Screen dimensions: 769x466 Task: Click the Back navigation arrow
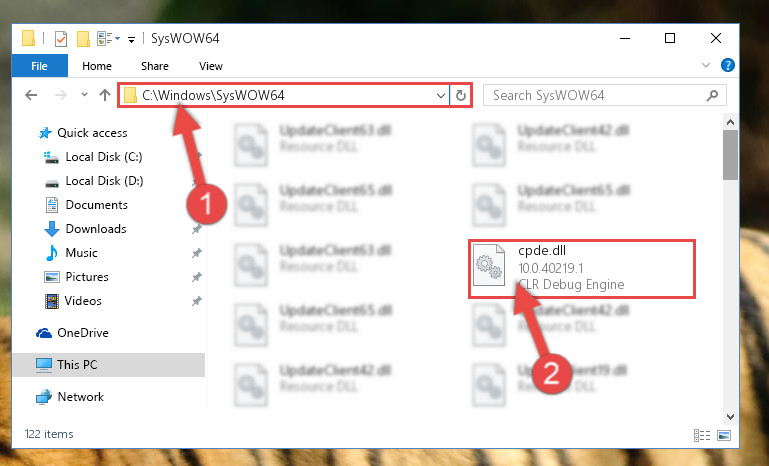point(31,95)
